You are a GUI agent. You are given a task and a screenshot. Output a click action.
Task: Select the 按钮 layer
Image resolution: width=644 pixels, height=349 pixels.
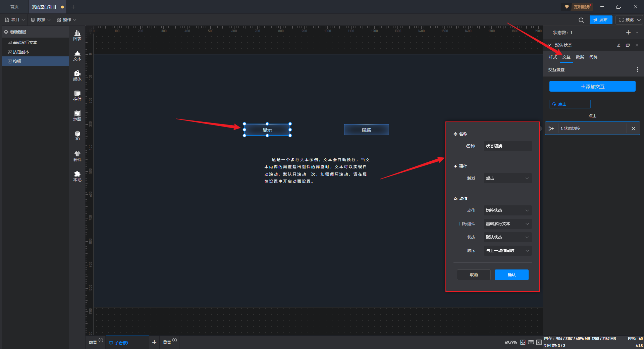35,61
